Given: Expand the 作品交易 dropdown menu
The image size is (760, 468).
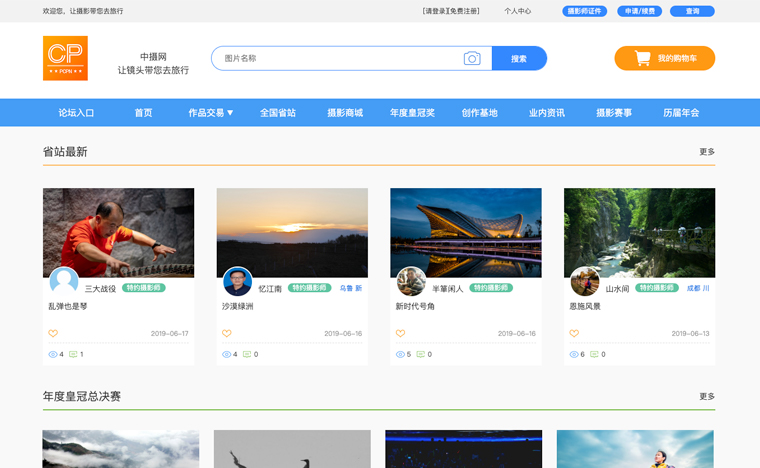Looking at the screenshot, I should (x=210, y=113).
